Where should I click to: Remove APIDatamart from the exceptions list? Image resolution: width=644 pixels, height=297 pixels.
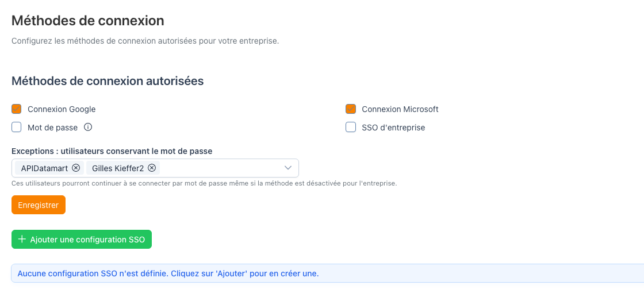(75, 168)
